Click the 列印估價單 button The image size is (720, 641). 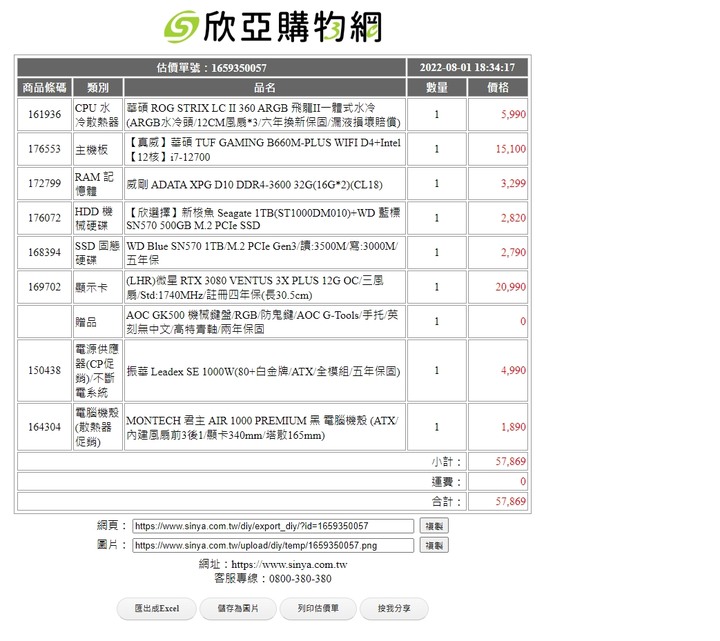318,608
